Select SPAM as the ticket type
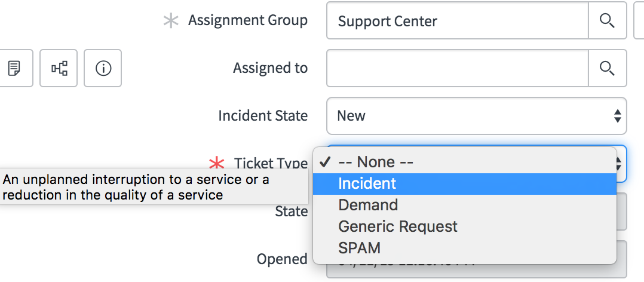 (x=465, y=247)
